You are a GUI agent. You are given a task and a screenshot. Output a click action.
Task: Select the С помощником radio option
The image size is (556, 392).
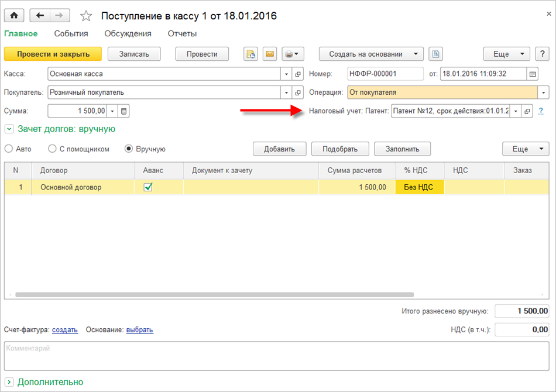click(x=52, y=149)
